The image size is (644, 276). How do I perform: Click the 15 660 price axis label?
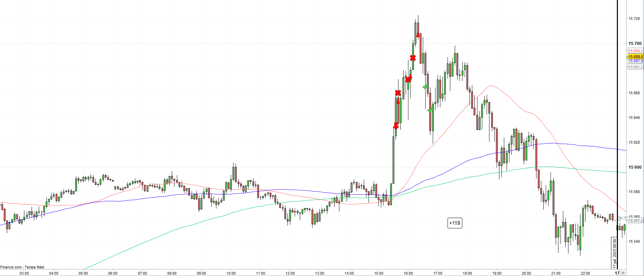[x=634, y=93]
